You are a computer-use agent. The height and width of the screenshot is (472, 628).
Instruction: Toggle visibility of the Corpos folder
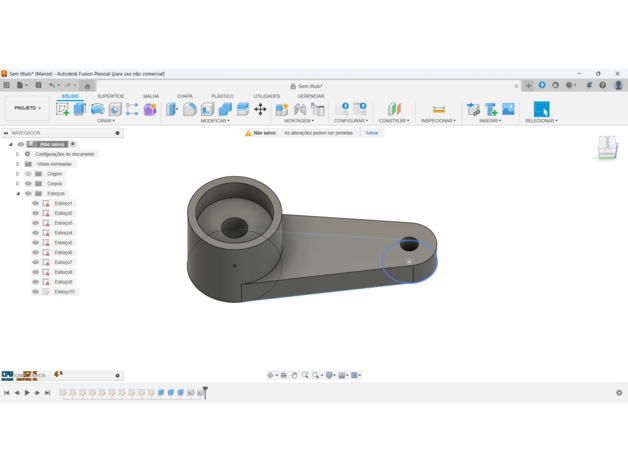pyautogui.click(x=28, y=184)
